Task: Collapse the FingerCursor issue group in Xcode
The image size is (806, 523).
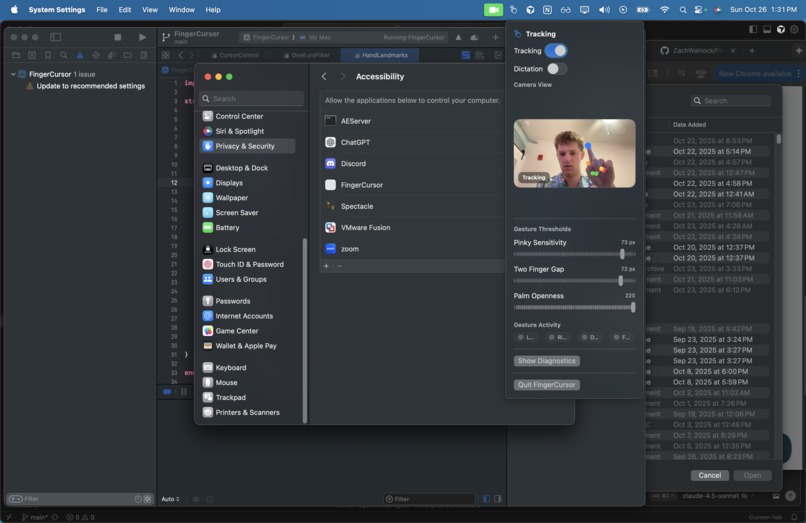Action: coord(13,74)
